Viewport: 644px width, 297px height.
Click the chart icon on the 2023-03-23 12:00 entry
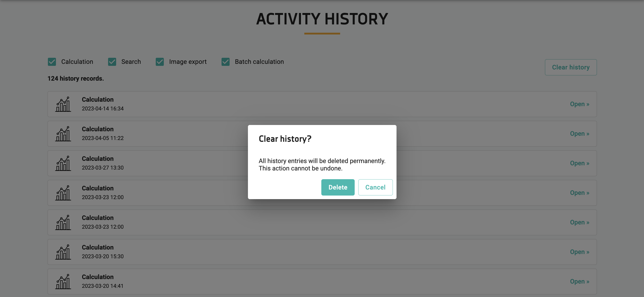pyautogui.click(x=63, y=193)
